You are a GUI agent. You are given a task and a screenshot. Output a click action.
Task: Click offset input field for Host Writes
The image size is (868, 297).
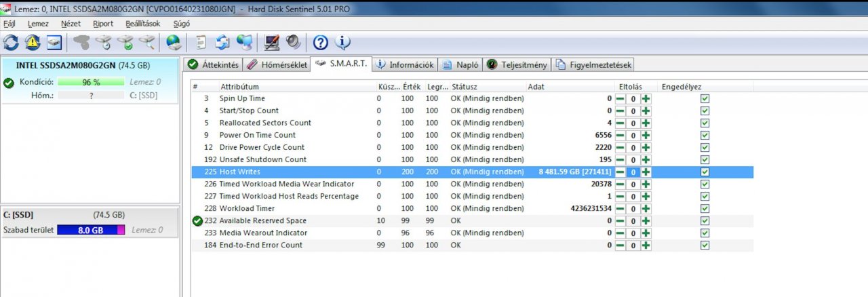633,172
